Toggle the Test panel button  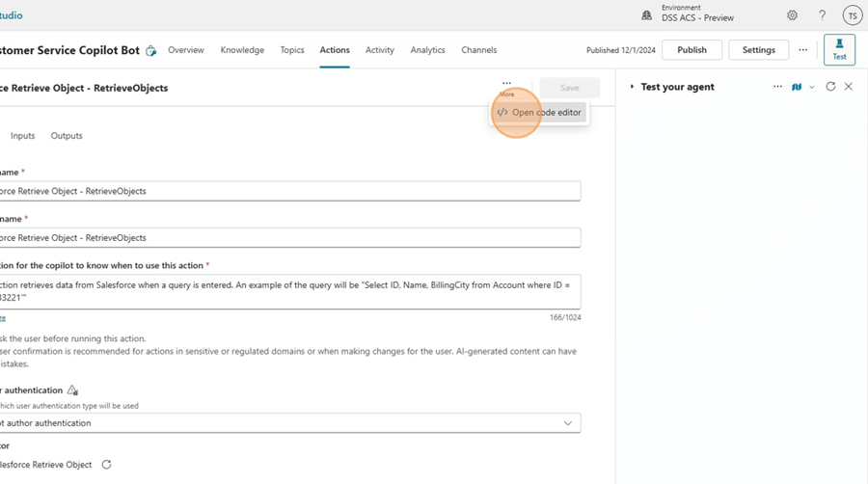tap(839, 50)
